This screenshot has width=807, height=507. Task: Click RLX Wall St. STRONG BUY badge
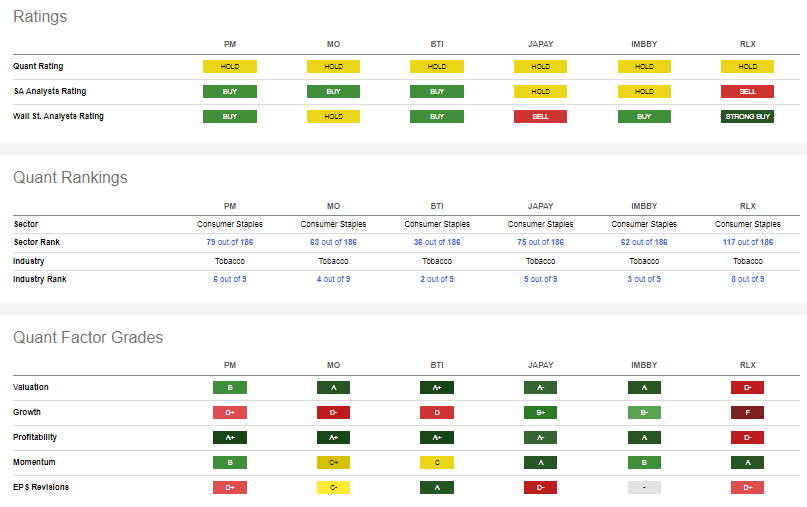tap(747, 116)
